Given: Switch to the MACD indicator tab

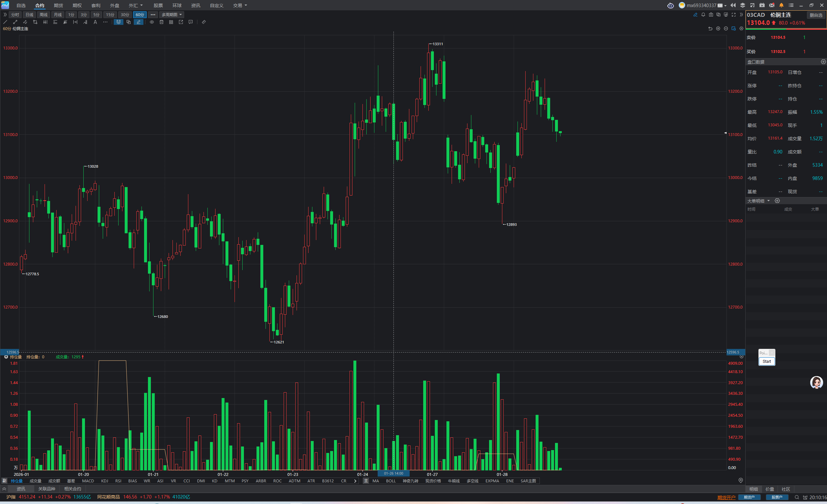Looking at the screenshot, I should coord(88,481).
